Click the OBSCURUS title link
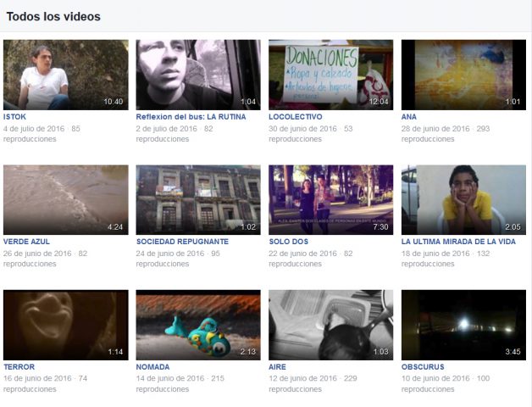The height and width of the screenshot is (407, 532). pyautogui.click(x=422, y=367)
